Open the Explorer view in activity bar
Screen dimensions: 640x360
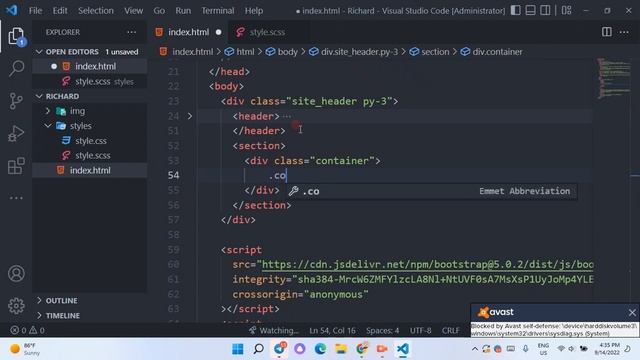16,36
